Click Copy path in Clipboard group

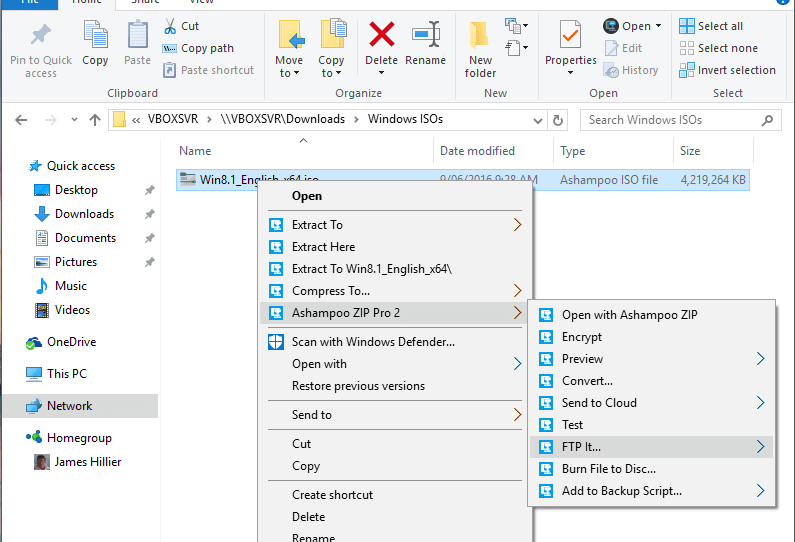(198, 48)
